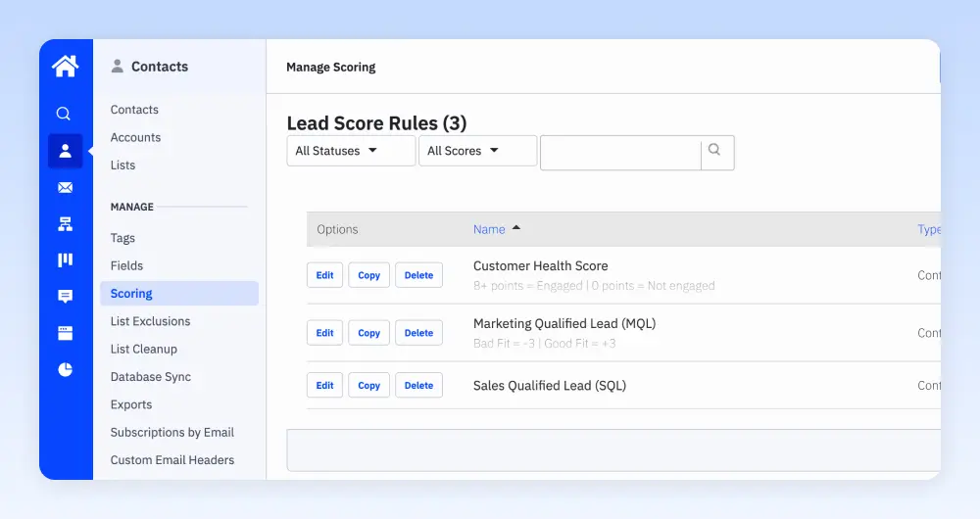
Task: Open Fields under Manage
Action: point(126,265)
